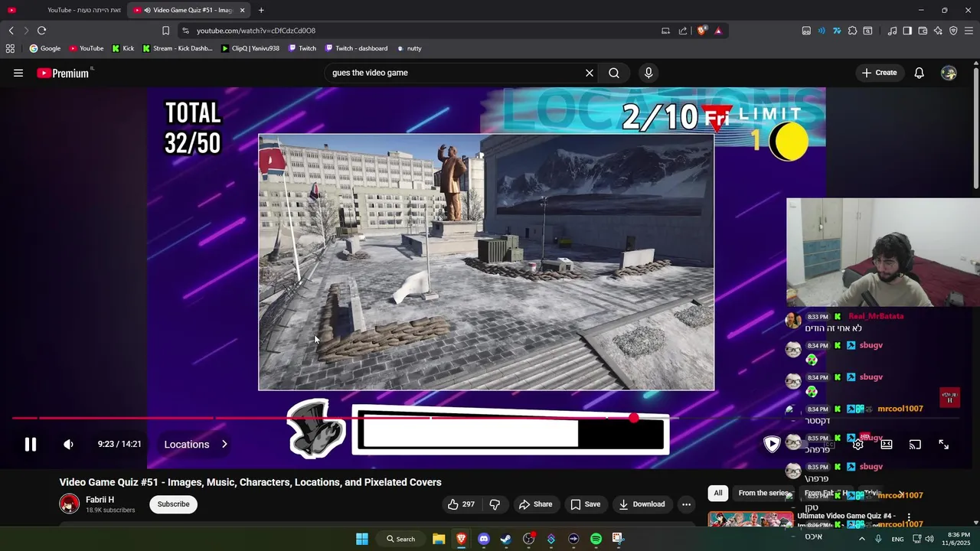Open the Brave Rewards triangle icon

pos(718,31)
